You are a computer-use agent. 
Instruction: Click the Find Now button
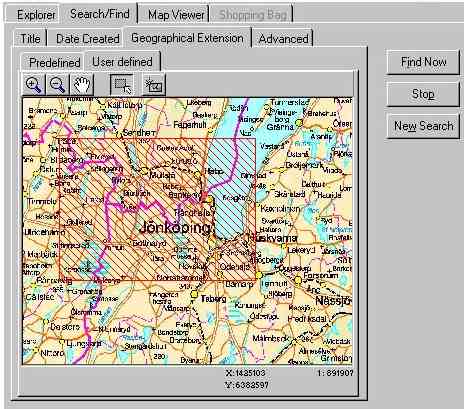[423, 62]
